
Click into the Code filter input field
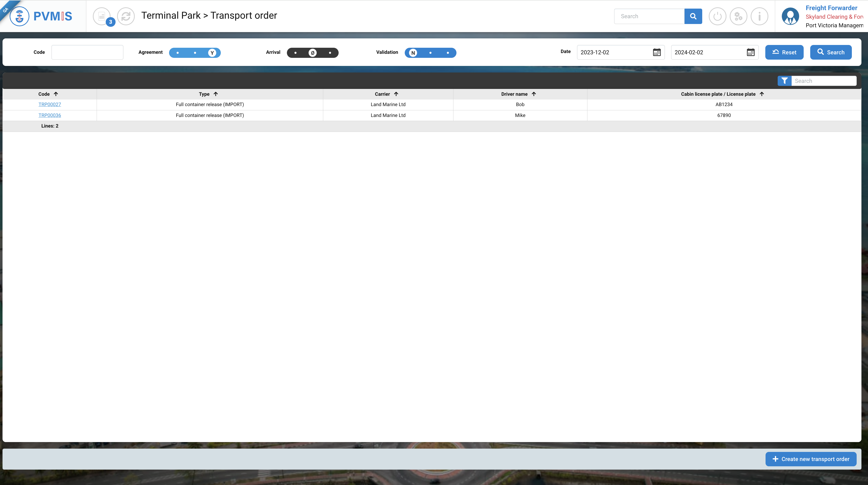(x=87, y=52)
